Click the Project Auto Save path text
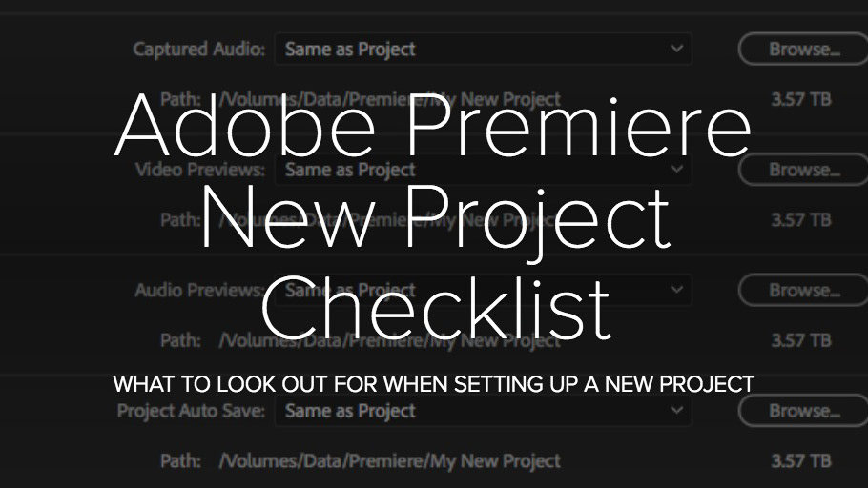Screen dimensions: 868x488 coord(389,461)
